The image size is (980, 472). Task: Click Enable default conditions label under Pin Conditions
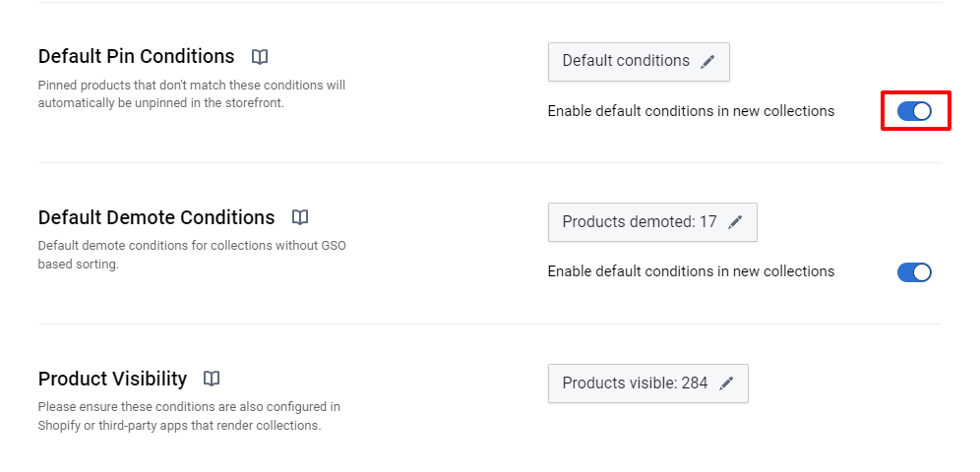click(x=691, y=111)
